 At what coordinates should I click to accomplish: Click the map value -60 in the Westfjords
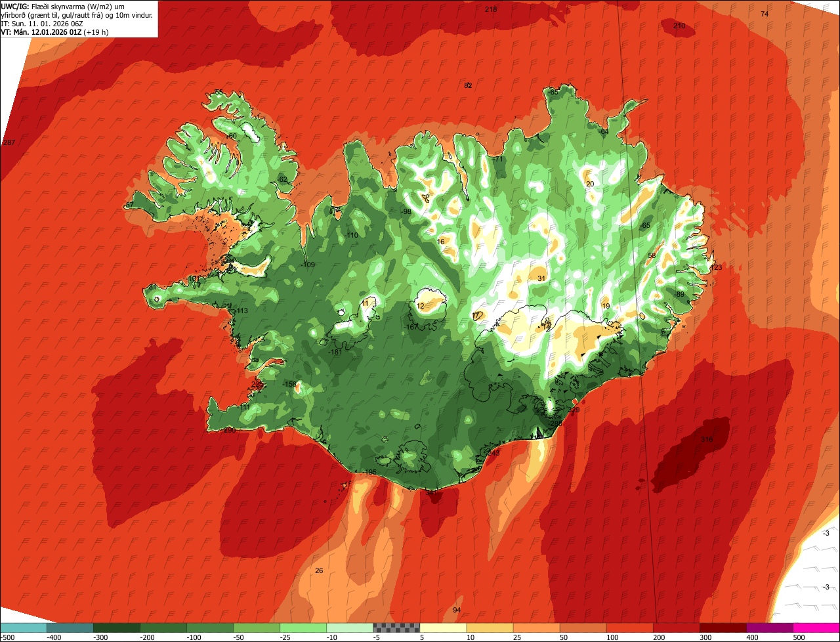click(231, 136)
